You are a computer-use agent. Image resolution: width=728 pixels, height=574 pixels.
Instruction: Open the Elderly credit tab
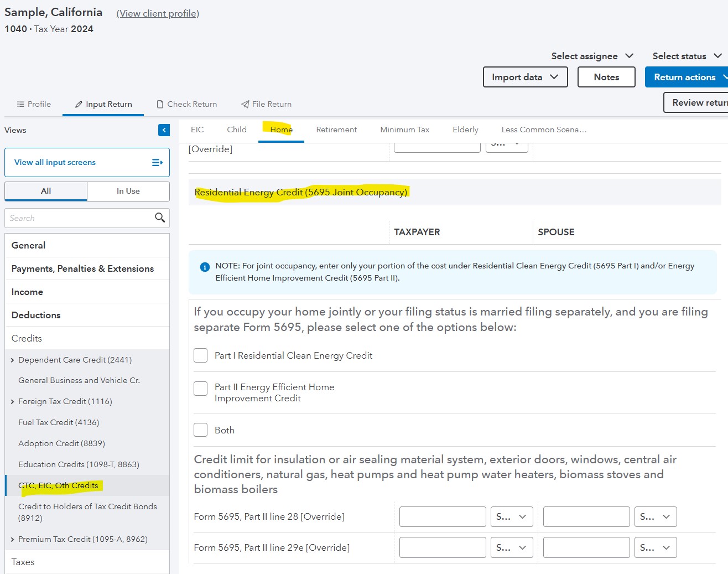tap(465, 130)
